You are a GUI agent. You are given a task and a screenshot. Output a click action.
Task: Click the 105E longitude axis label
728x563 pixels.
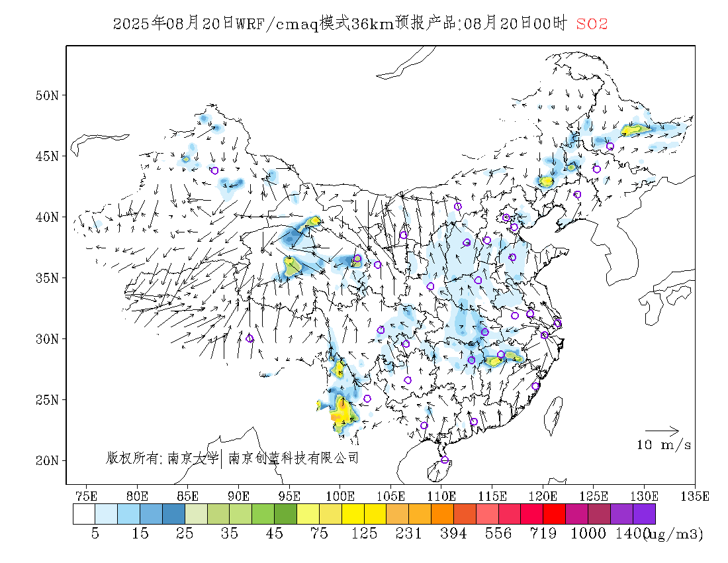390,496
